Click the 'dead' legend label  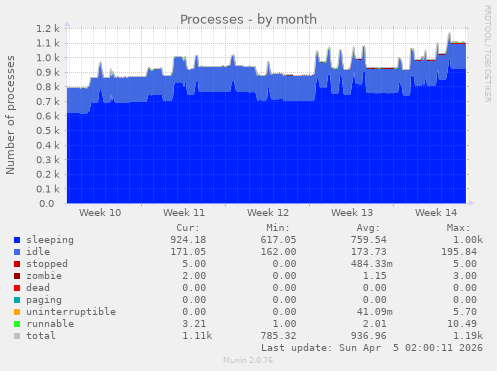[38, 288]
